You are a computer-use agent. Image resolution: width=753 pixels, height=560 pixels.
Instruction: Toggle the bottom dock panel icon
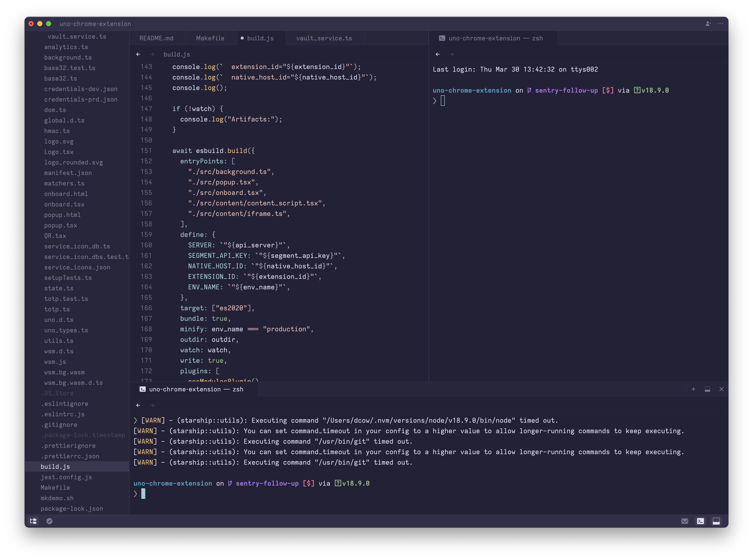pos(716,521)
